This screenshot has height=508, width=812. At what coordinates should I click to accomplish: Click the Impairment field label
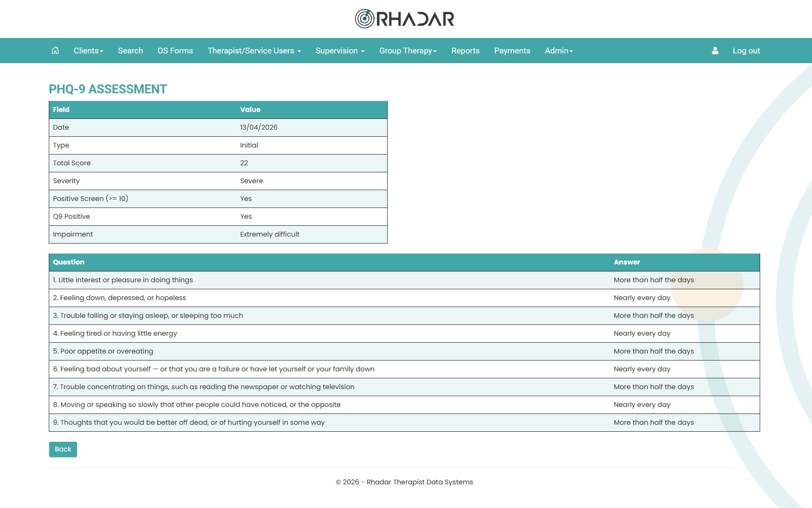pos(73,234)
